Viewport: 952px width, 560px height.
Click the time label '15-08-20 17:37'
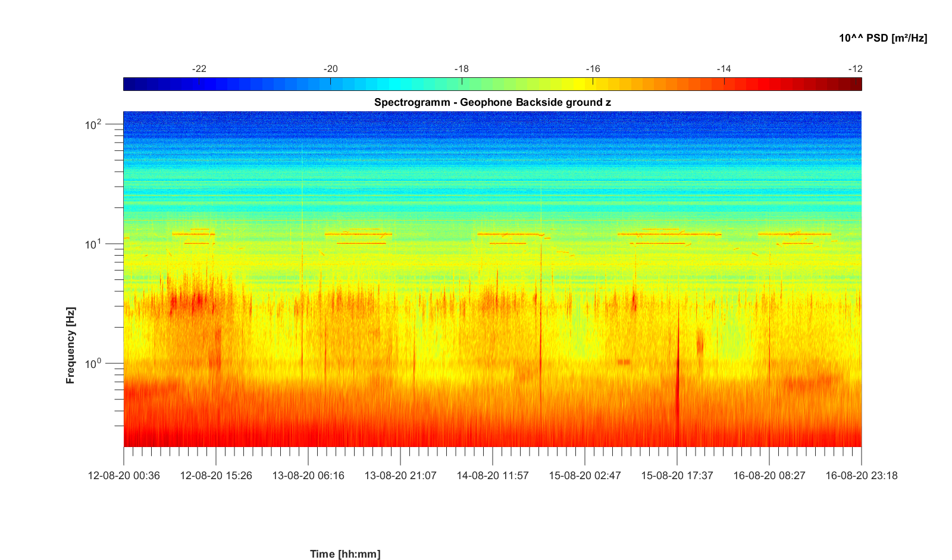pos(677,476)
